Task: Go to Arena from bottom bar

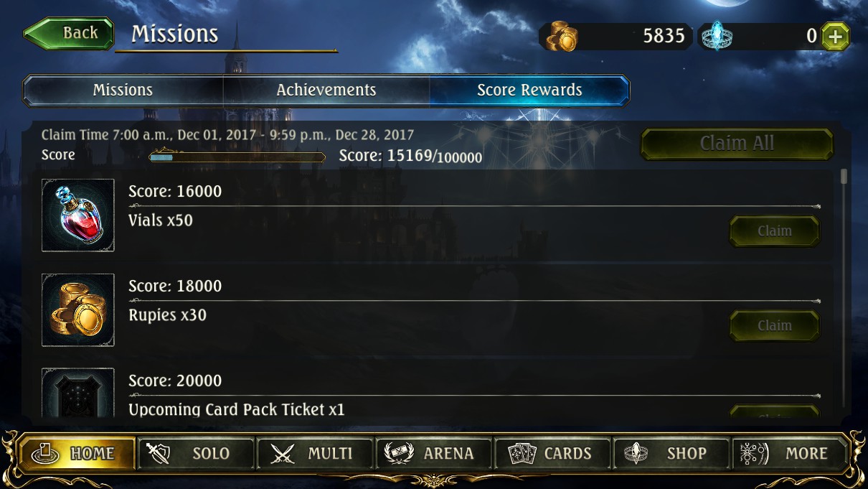Action: (434, 453)
